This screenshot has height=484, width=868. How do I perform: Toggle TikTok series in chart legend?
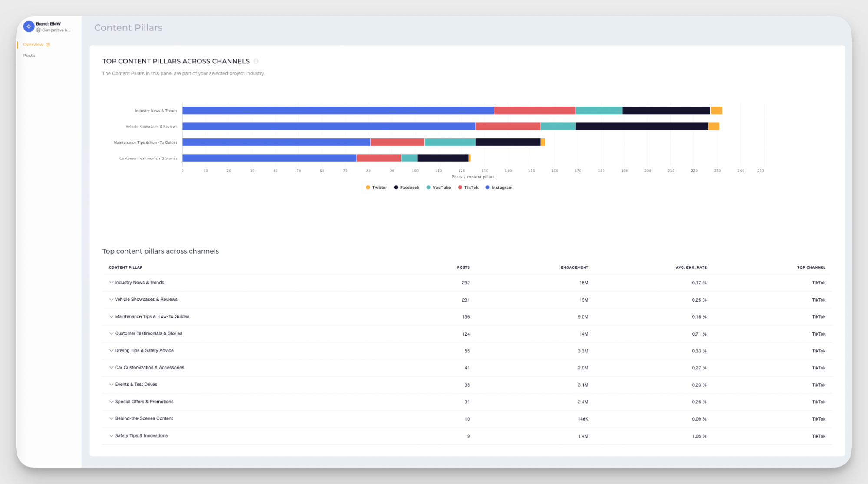(x=468, y=188)
